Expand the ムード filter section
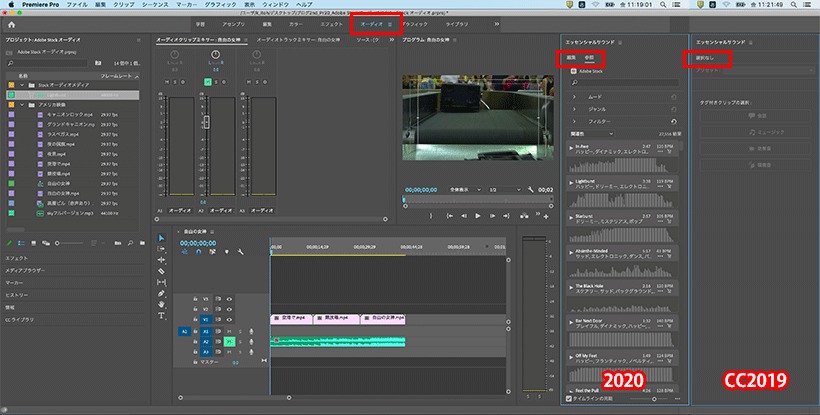The height and width of the screenshot is (415, 820). (x=574, y=97)
